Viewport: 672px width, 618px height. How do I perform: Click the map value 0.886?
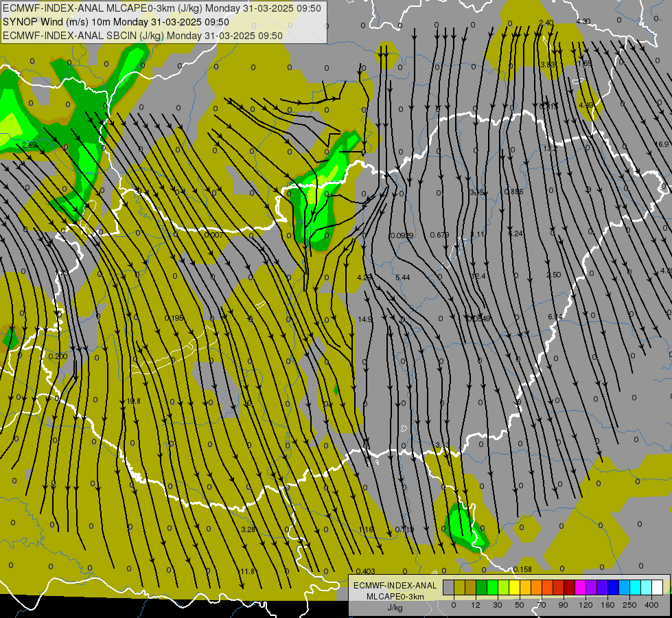[514, 192]
